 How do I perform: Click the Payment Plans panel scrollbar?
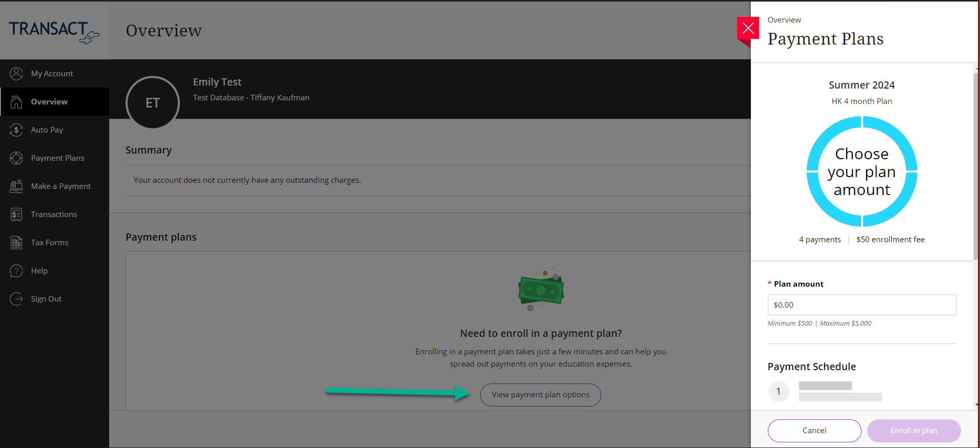976,166
